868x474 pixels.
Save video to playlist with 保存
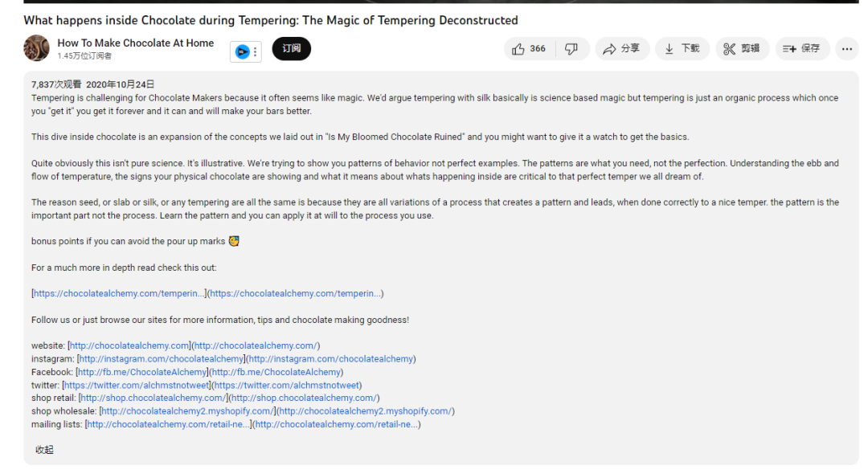pos(802,49)
